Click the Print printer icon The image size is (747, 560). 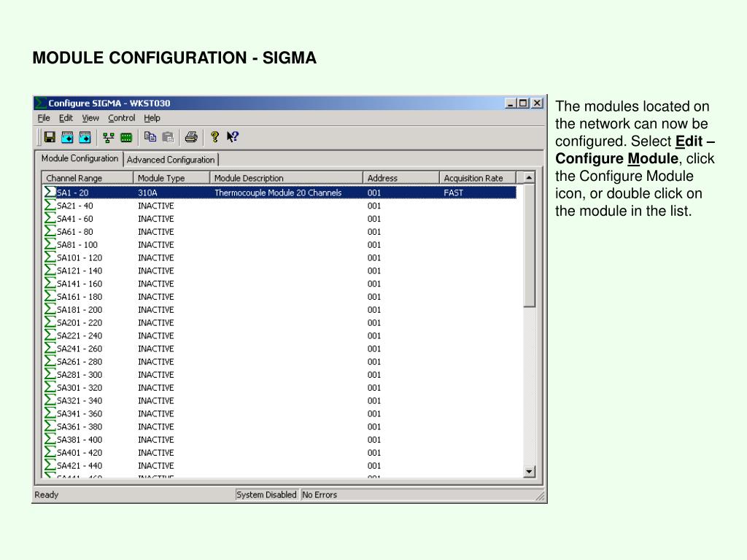click(191, 137)
